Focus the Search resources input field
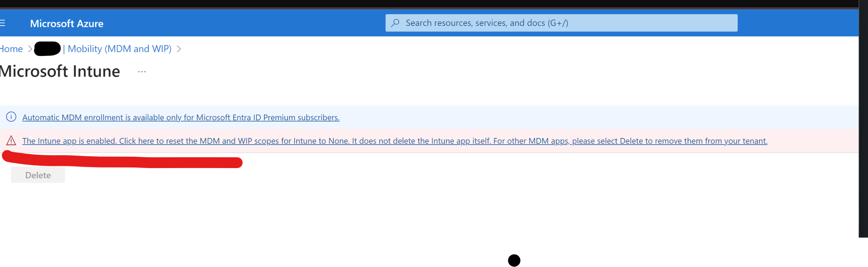 [561, 23]
